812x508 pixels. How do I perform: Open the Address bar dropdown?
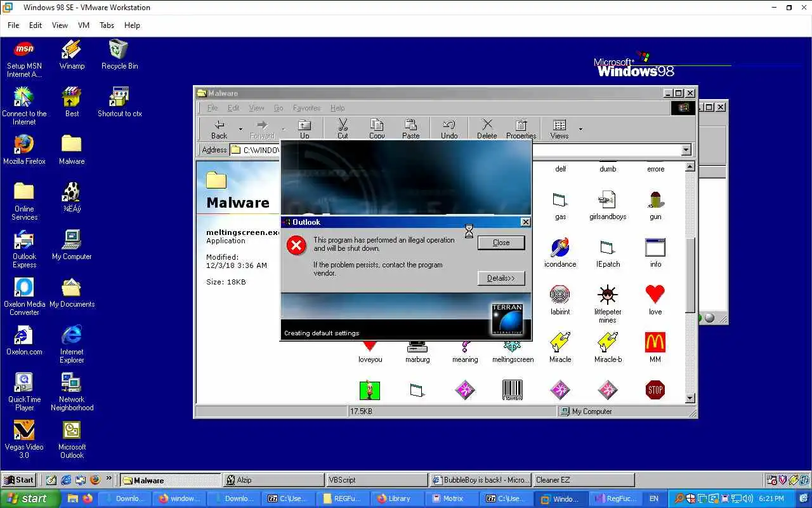(686, 150)
